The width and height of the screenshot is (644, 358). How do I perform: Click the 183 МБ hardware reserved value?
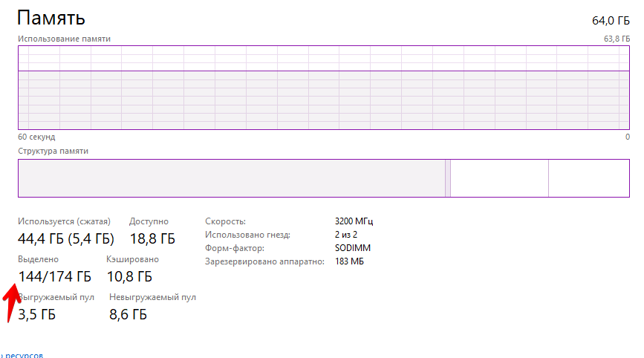point(349,261)
